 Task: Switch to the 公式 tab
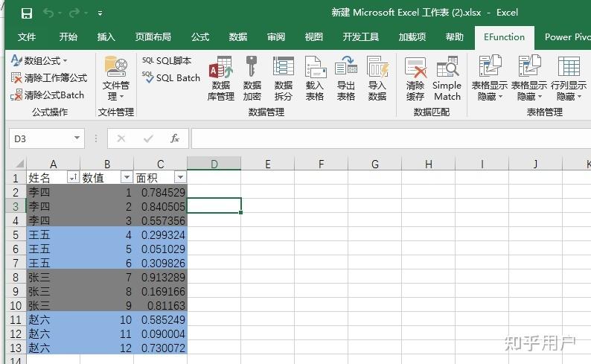click(x=199, y=37)
